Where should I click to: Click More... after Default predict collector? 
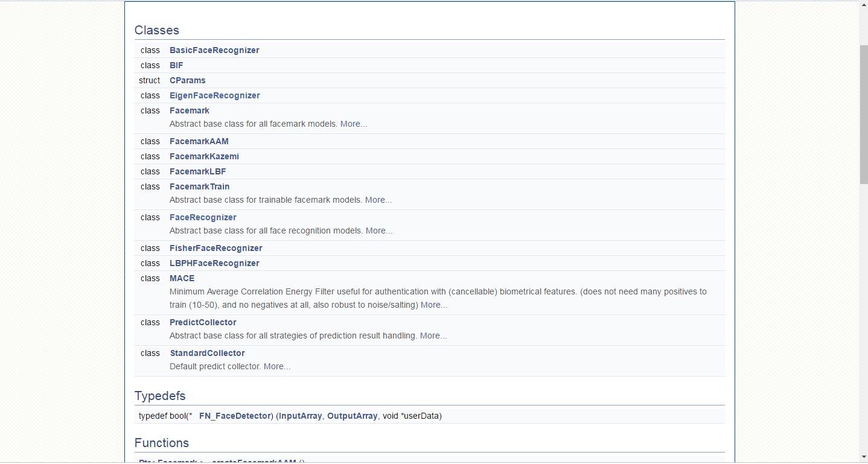pyautogui.click(x=277, y=366)
